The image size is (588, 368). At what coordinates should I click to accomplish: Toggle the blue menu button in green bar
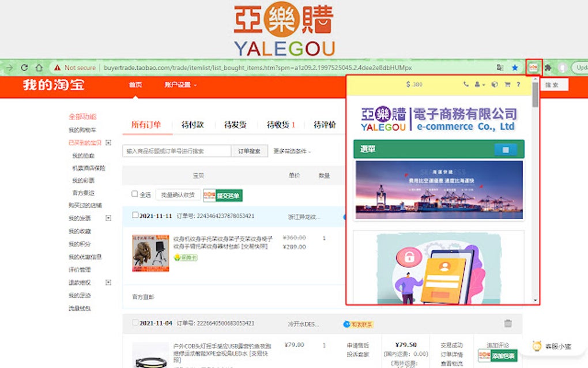point(506,149)
